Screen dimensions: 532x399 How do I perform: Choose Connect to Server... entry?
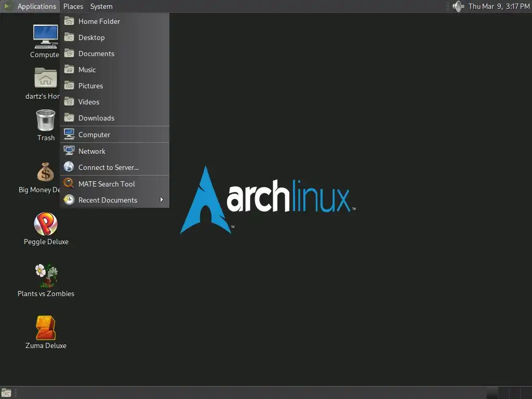point(115,167)
